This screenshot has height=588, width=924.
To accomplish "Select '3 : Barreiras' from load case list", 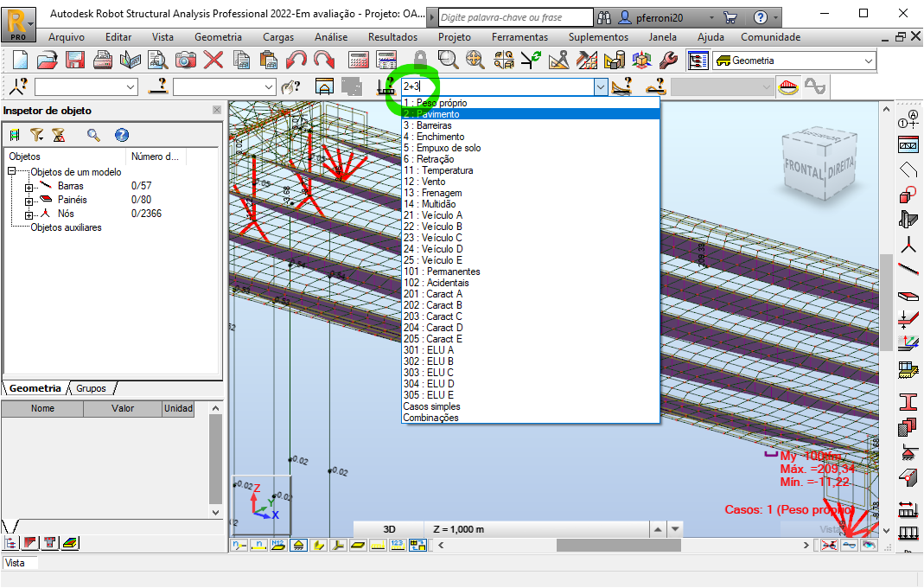I will pyautogui.click(x=432, y=125).
